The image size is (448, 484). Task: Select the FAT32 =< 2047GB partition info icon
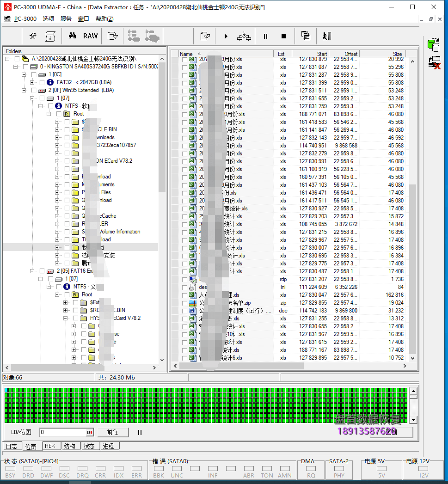tap(50, 82)
